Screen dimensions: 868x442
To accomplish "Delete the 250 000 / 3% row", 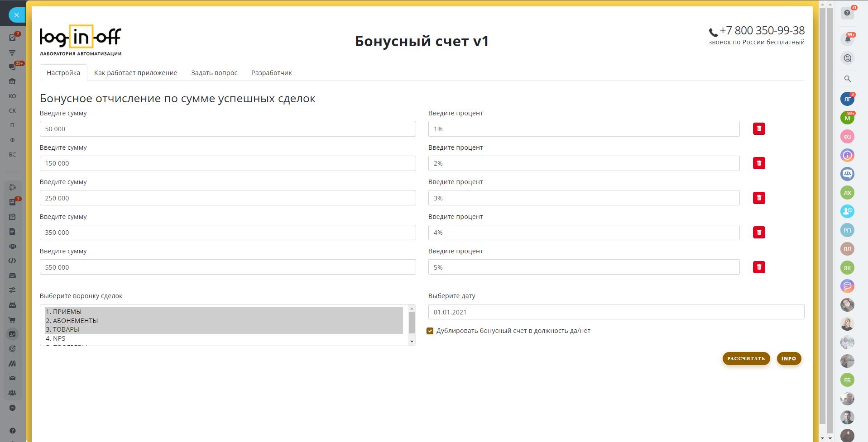I will 759,198.
